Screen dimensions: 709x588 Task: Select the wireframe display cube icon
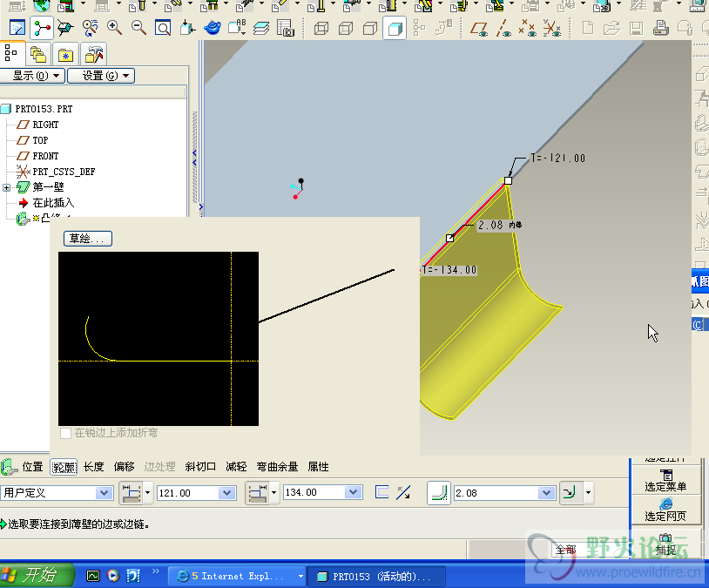(321, 29)
